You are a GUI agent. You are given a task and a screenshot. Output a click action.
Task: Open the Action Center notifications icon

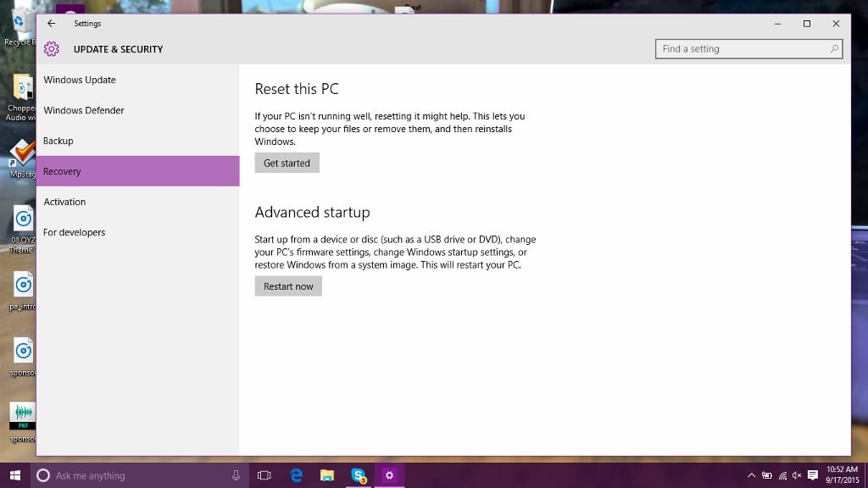click(813, 475)
